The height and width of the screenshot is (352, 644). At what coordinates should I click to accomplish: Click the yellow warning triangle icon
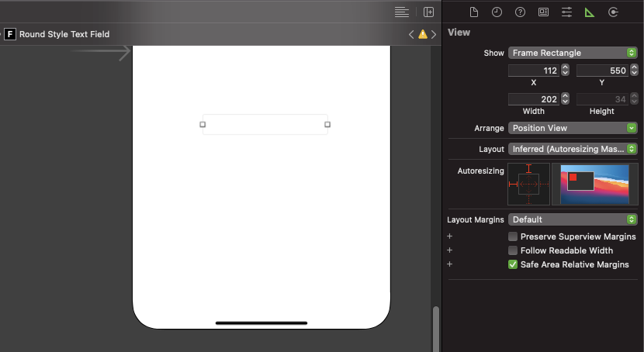point(423,34)
